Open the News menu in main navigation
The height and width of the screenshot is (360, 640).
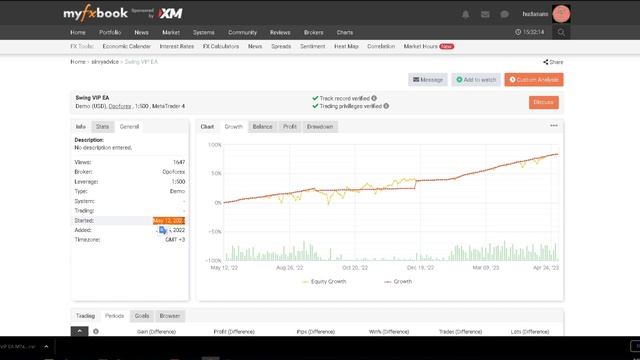pos(141,32)
